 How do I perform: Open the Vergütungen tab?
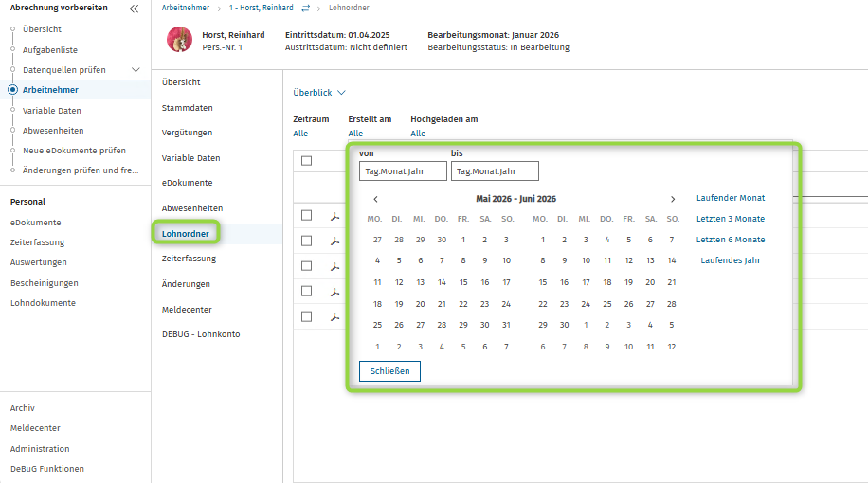187,133
